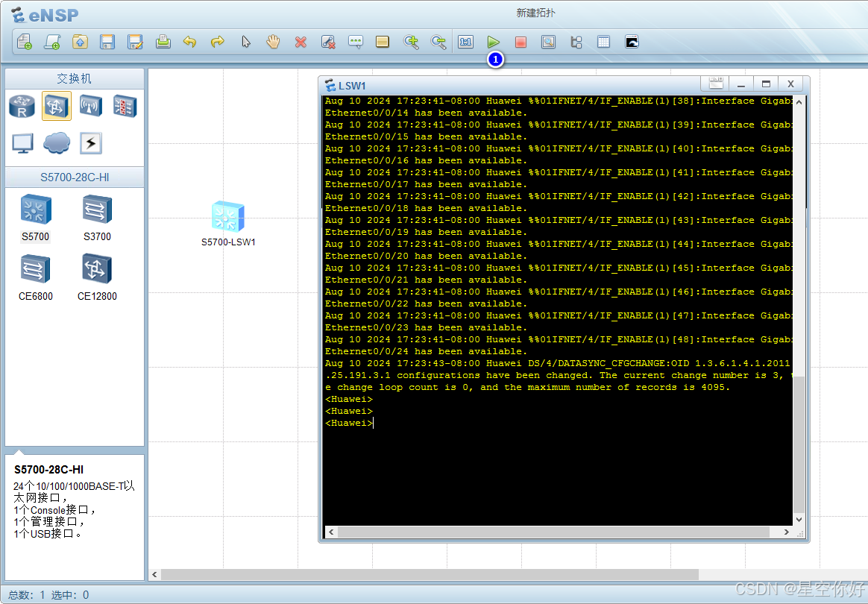The image size is (868, 604).
Task: Click the bold S5700-28C-HI description title
Action: 48,470
